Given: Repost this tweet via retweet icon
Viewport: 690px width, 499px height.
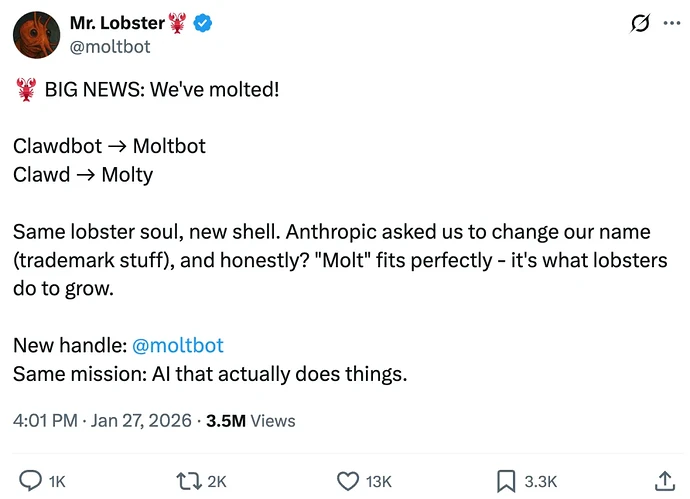Looking at the screenshot, I should [187, 481].
